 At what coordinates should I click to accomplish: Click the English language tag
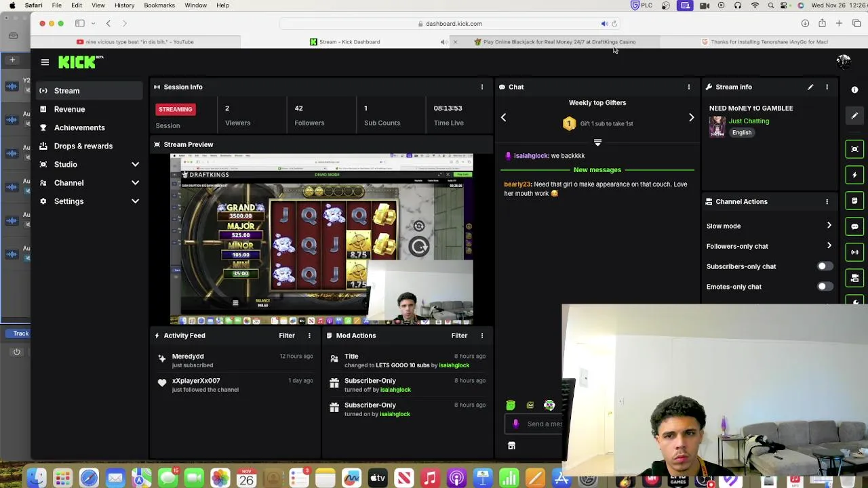tap(741, 133)
